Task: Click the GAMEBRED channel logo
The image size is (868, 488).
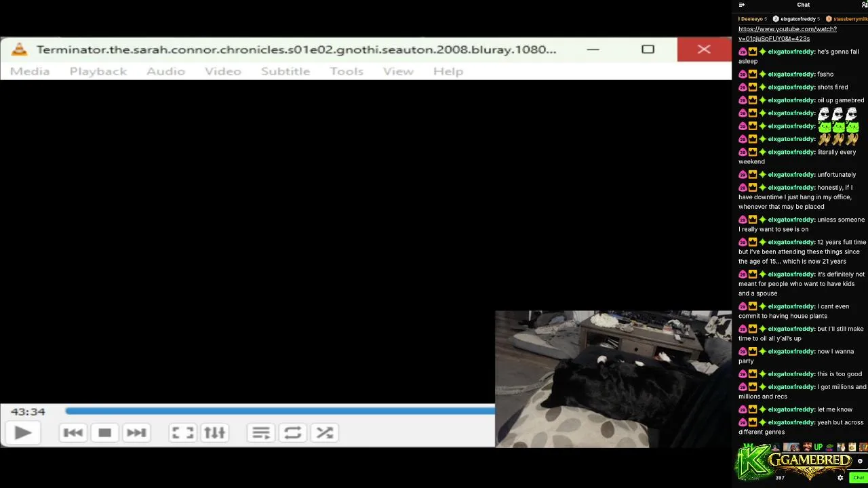Action: click(x=793, y=461)
